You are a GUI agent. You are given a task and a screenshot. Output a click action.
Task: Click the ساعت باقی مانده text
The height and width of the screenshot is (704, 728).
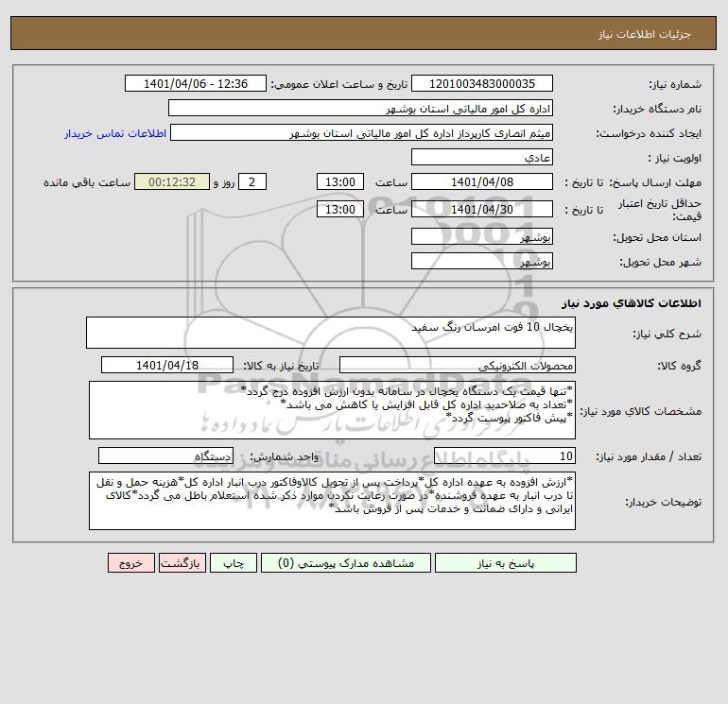(87, 182)
